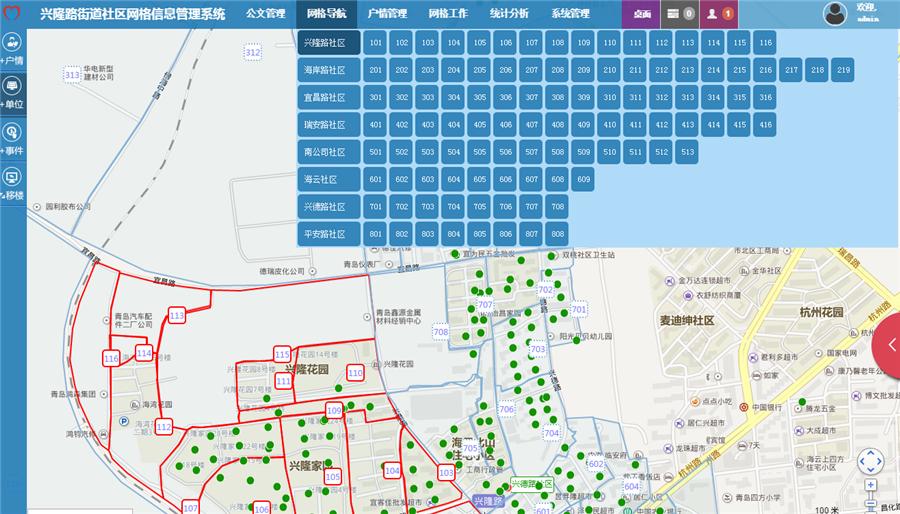This screenshot has width=900, height=514.
Task: Click the admin user avatar
Action: pyautogui.click(x=835, y=13)
